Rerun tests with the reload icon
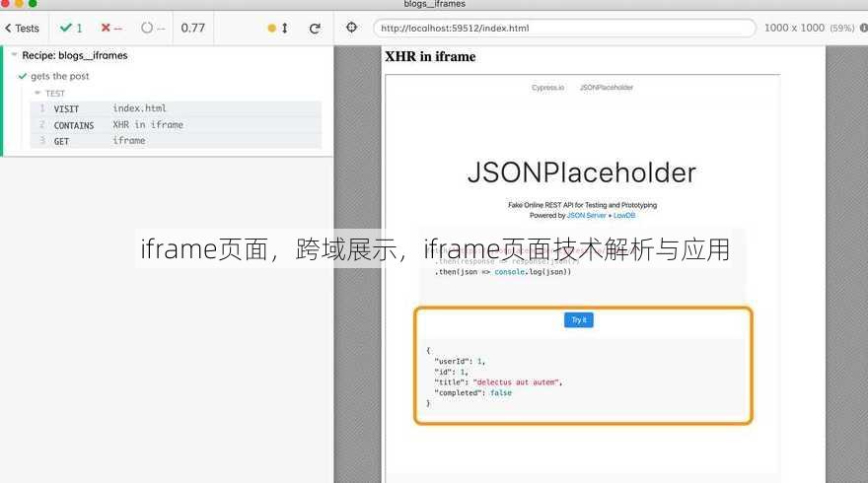868x483 pixels. 315,29
